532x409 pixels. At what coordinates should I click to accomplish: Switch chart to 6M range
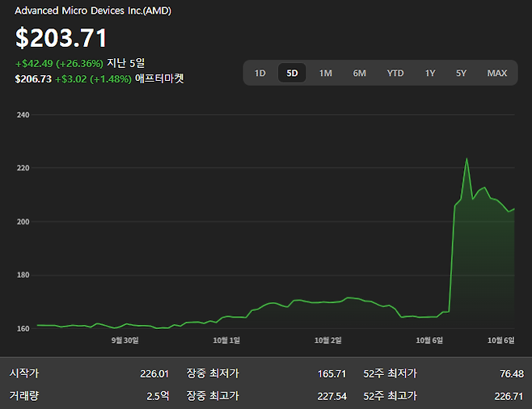click(359, 73)
